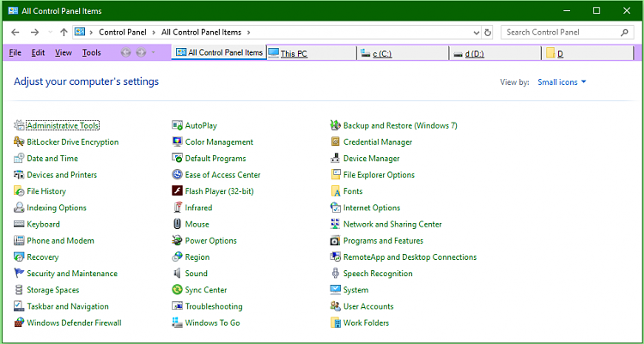
Task: Click the navigation Forward arrow
Action: 35,33
